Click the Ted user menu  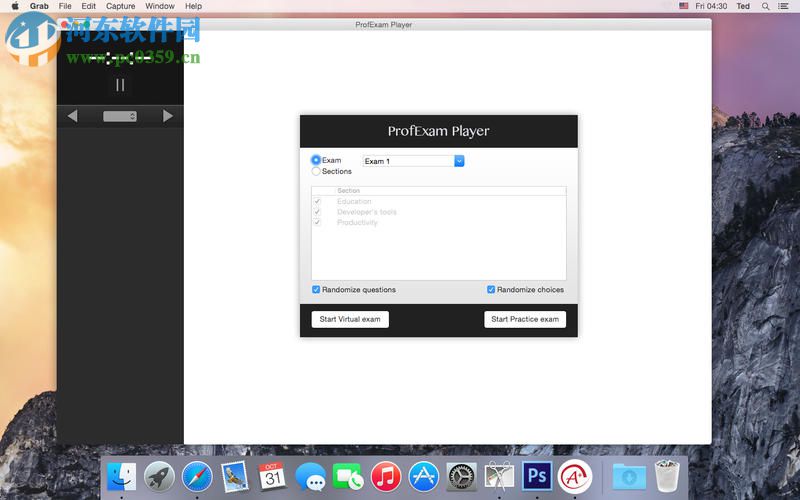pyautogui.click(x=743, y=6)
